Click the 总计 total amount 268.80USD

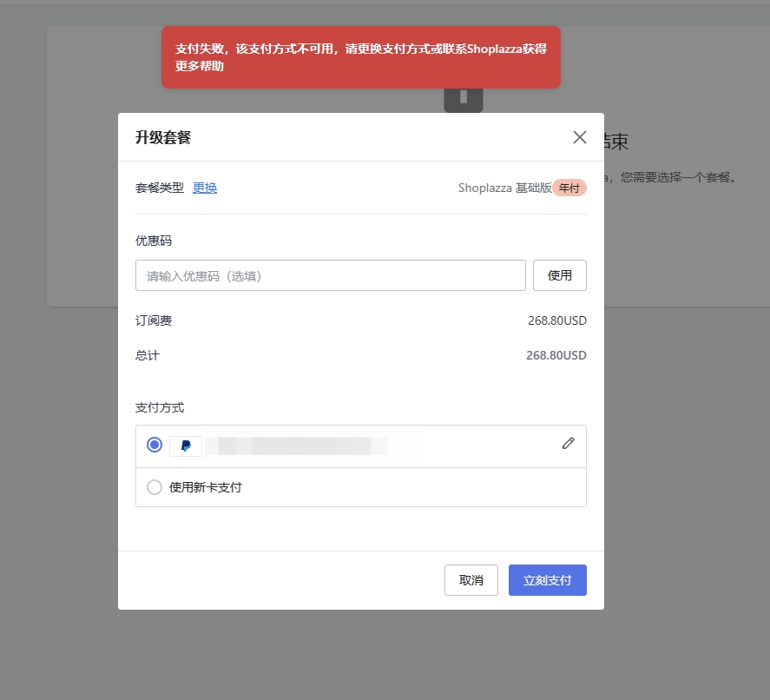tap(556, 355)
